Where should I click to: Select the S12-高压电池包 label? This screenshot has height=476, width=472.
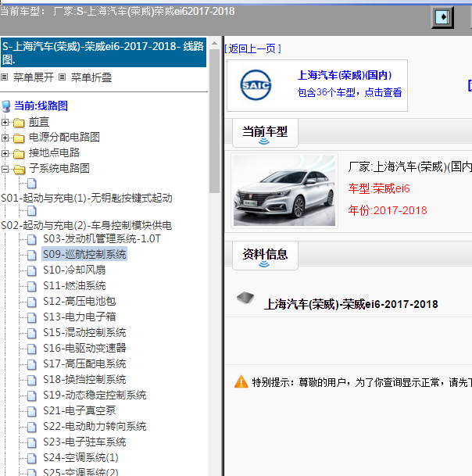point(79,302)
